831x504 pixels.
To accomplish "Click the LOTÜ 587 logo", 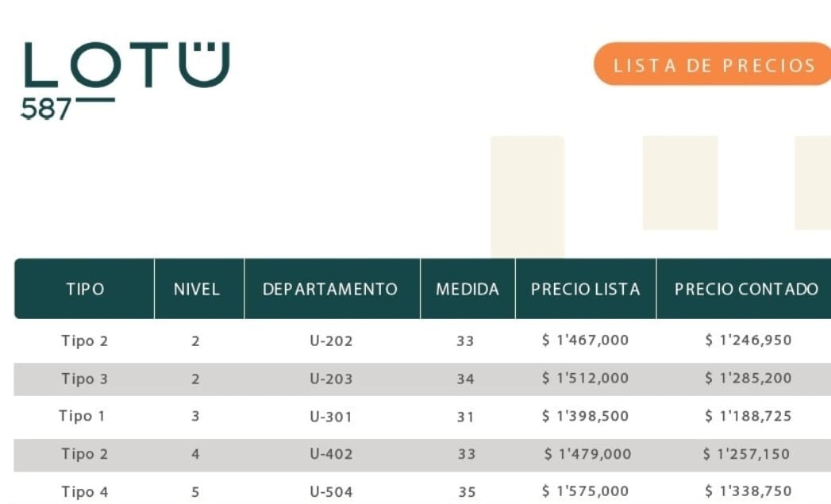I will [125, 79].
